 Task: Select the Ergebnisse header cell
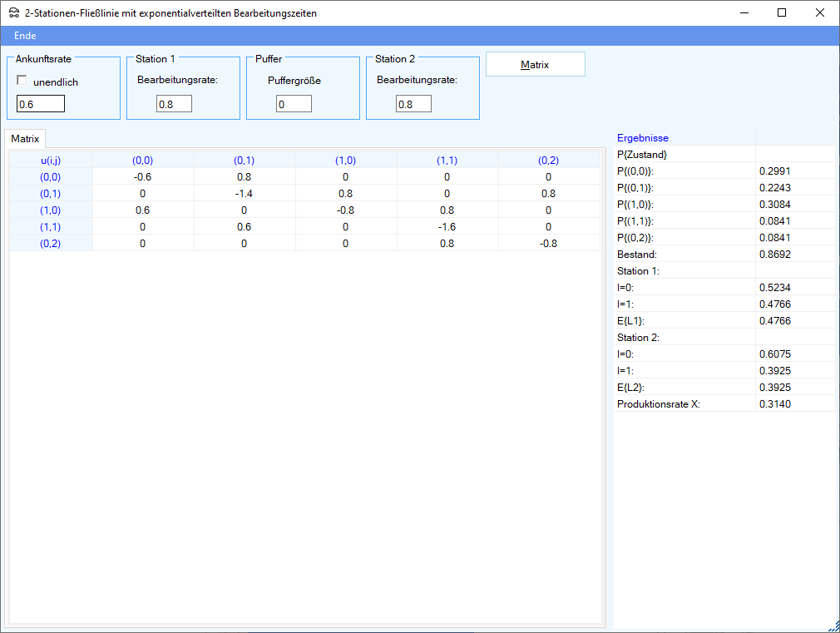(x=684, y=138)
